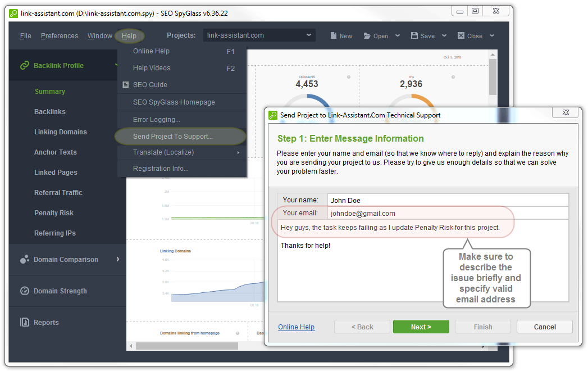This screenshot has width=588, height=371.
Task: Click the SEO Guide book icon
Action: (125, 85)
